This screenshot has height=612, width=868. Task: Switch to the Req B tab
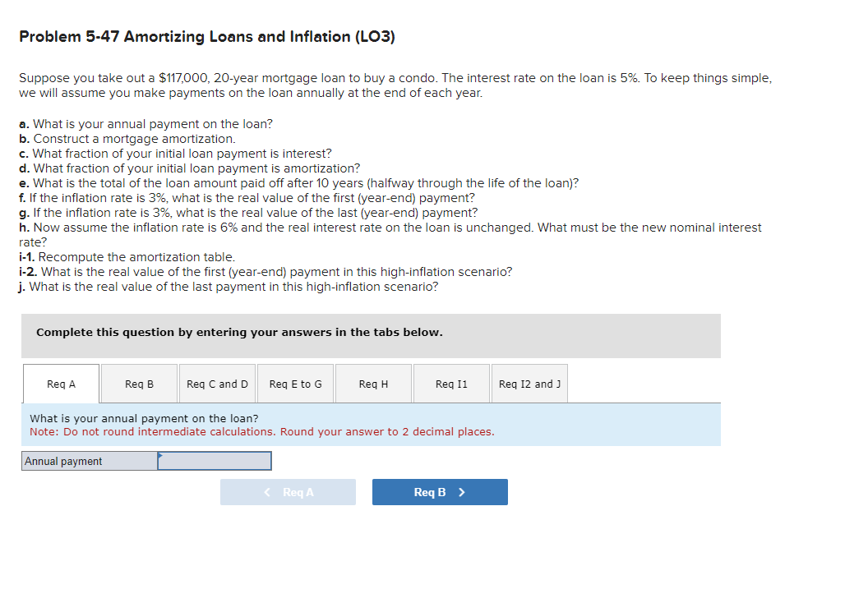pyautogui.click(x=139, y=383)
